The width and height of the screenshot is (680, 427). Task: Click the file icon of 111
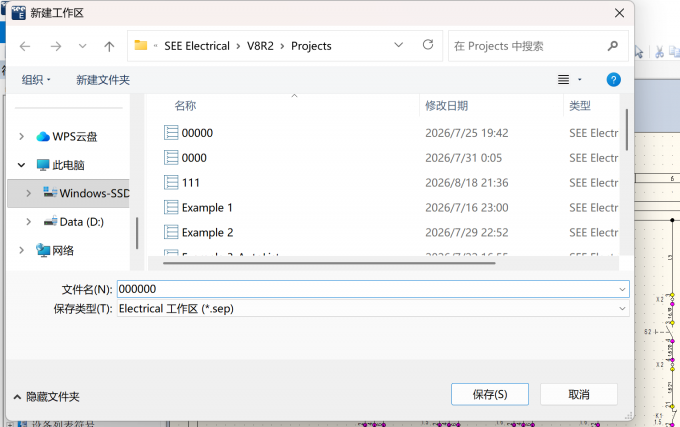(171, 183)
